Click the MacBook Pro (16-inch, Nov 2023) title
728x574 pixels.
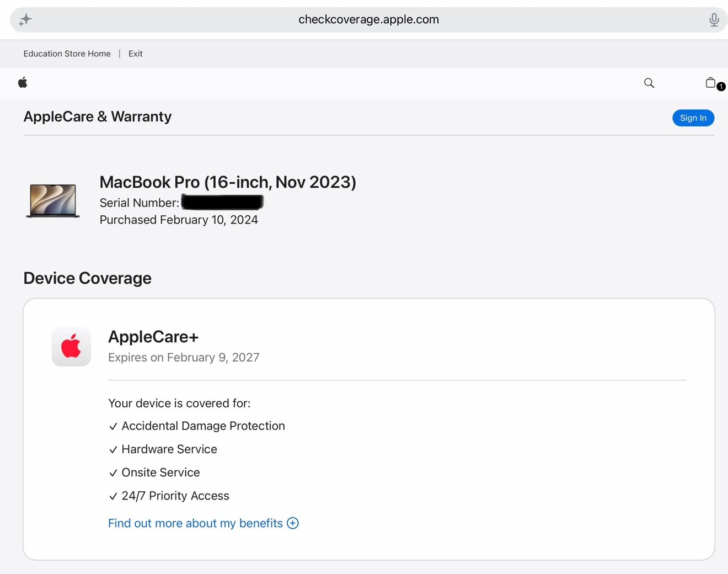click(228, 182)
